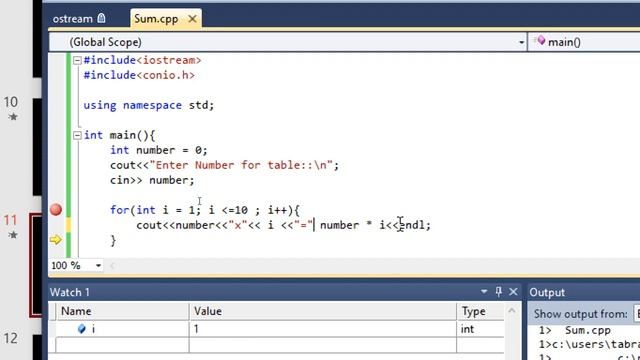Click the star under slide 11

coord(13,235)
